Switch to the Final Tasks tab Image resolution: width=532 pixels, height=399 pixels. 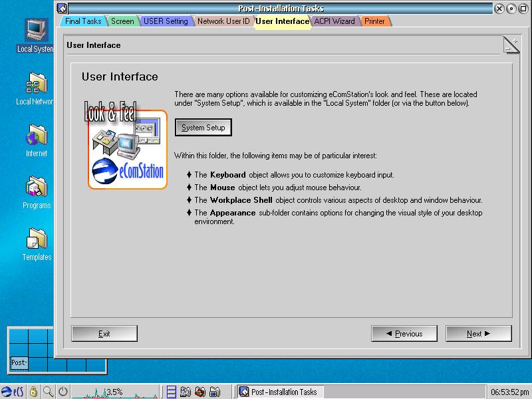(x=83, y=21)
